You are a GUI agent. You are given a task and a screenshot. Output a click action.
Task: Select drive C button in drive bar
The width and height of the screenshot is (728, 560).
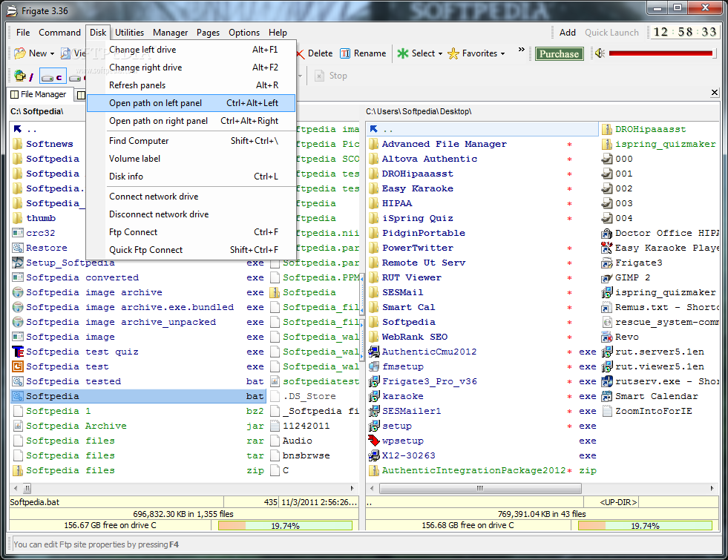(x=53, y=76)
